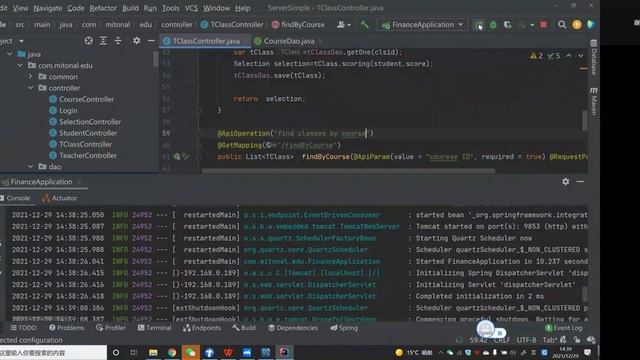The image size is (640, 360).
Task: Click the UTF-8 encoding in status bar
Action: point(526,340)
